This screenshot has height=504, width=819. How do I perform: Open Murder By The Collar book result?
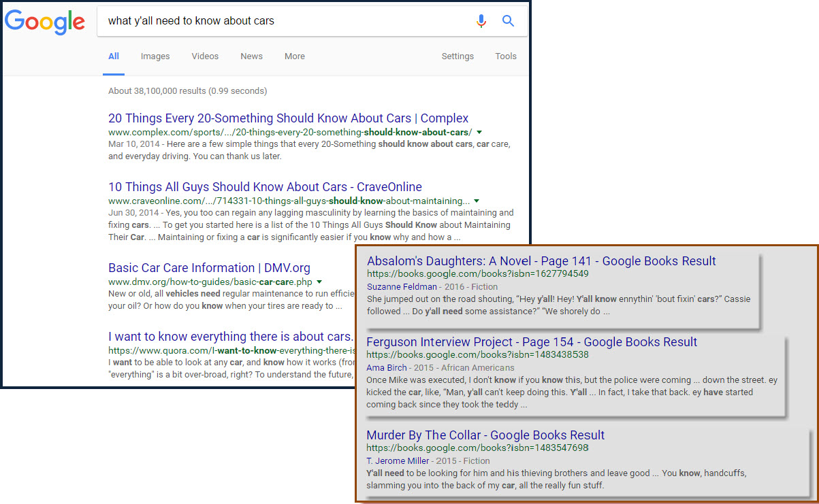click(x=485, y=435)
